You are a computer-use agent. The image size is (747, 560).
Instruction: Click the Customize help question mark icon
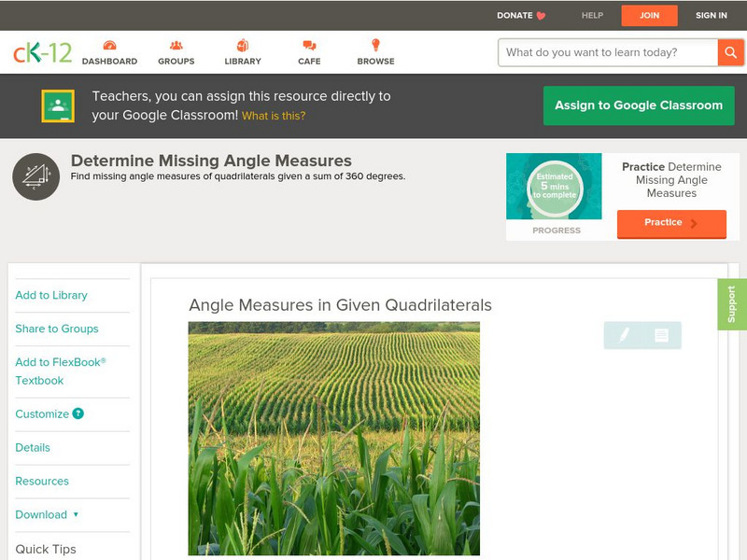point(78,413)
